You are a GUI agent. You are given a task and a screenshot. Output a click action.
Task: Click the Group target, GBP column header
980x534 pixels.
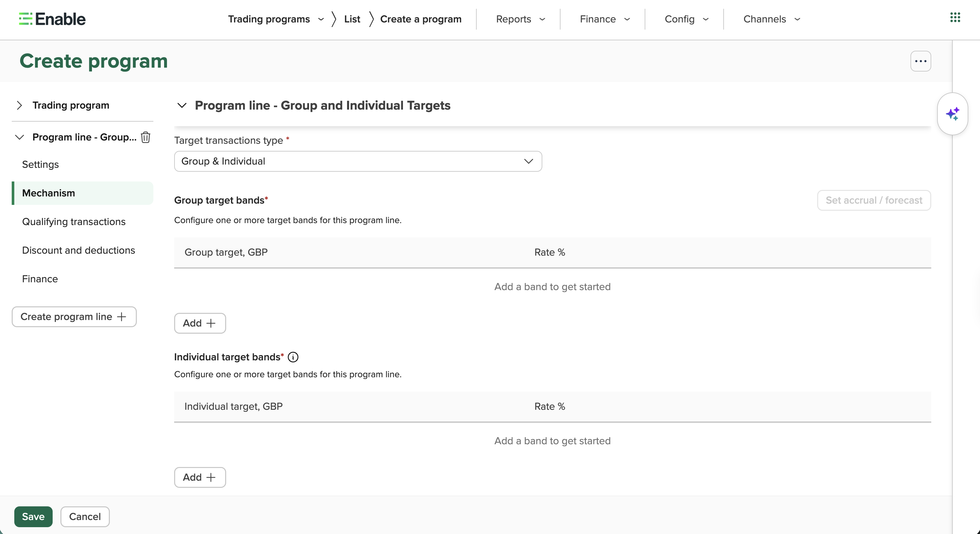(x=226, y=252)
